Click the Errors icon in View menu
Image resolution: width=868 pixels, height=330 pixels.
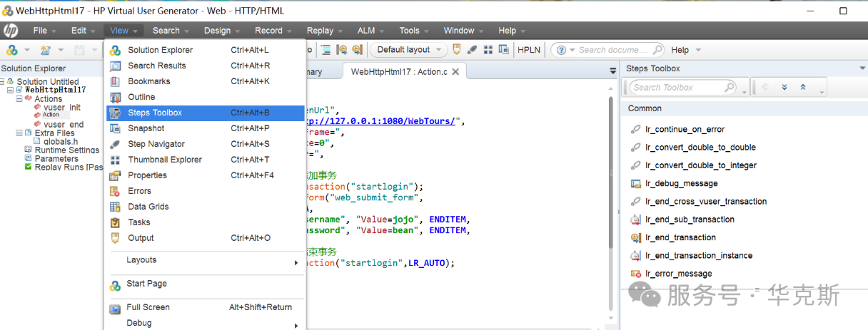click(115, 191)
